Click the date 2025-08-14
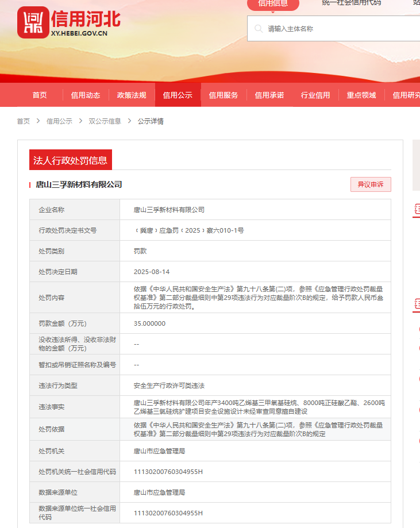The image size is (420, 528). click(x=152, y=272)
